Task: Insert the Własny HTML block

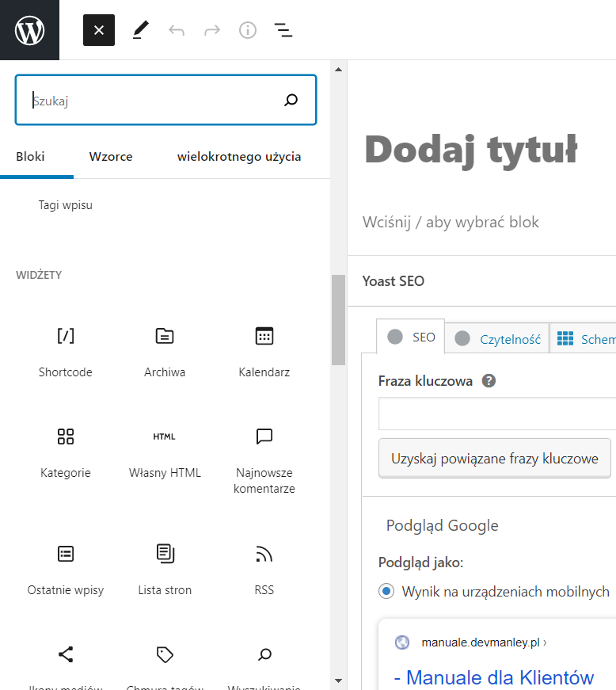Action: coord(165,451)
